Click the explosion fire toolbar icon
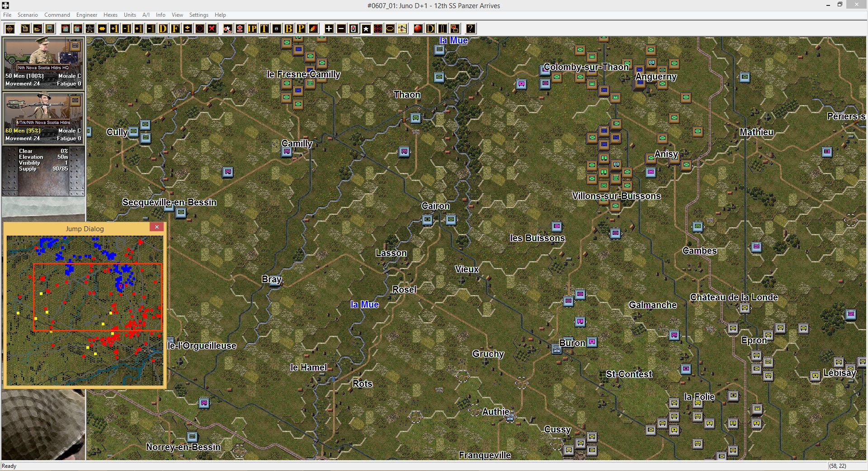The image size is (868, 471). point(313,29)
